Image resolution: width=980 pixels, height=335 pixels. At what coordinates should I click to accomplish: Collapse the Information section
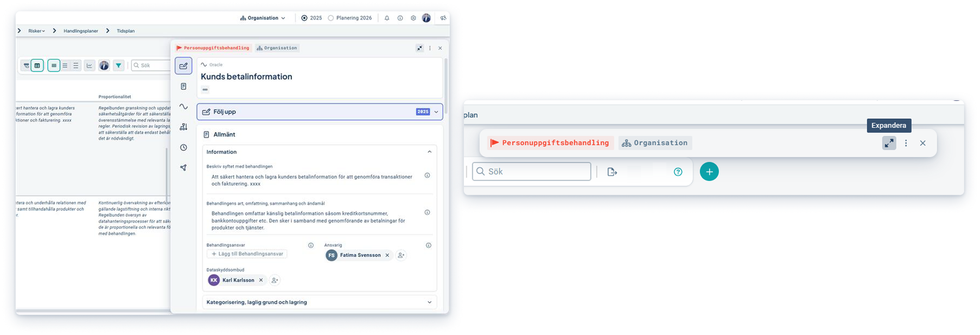coord(429,152)
